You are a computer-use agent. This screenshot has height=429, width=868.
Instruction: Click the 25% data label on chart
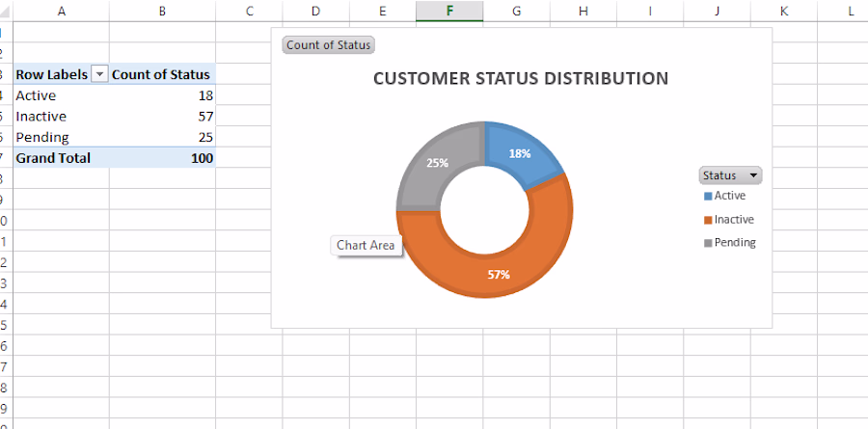pos(437,163)
